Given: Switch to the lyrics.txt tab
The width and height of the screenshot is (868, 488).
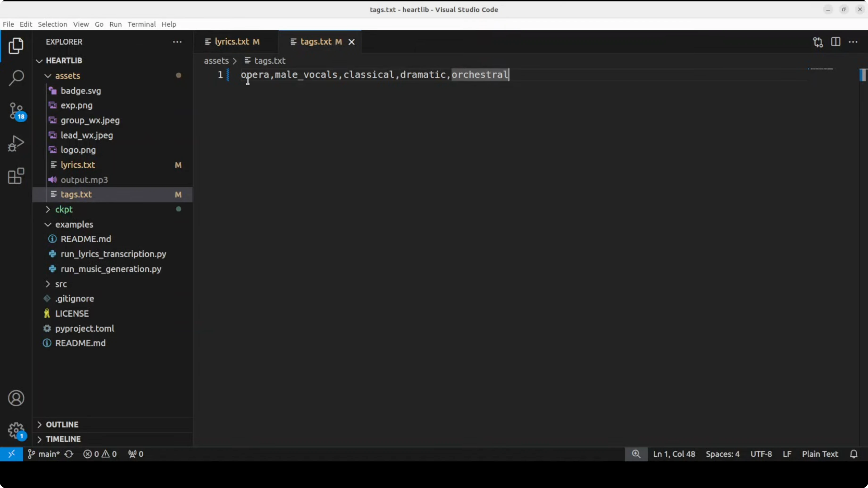Looking at the screenshot, I should click(x=232, y=42).
